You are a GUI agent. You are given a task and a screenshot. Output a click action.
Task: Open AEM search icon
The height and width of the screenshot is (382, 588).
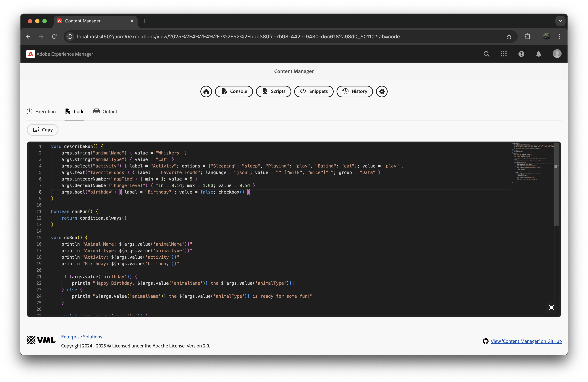click(486, 54)
